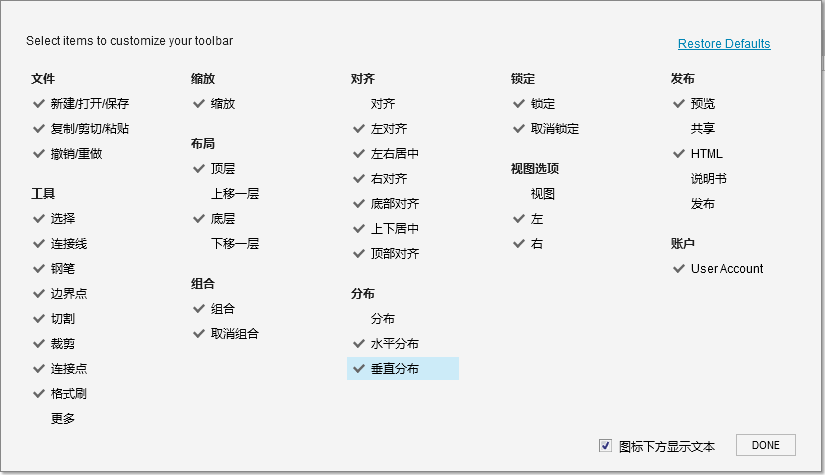The width and height of the screenshot is (825, 475).
Task: Enable the 视图 option item
Action: tap(543, 194)
